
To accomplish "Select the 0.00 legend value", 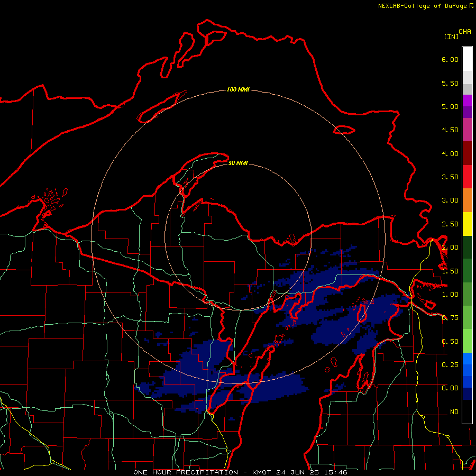I will 450,388.
